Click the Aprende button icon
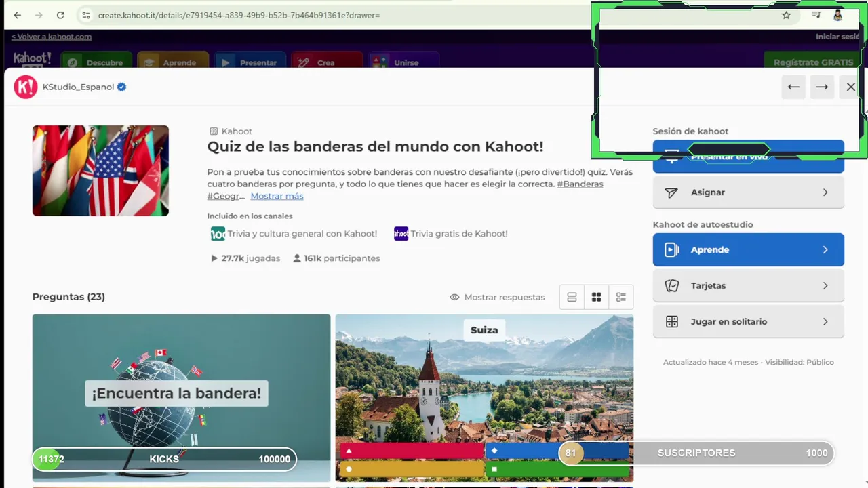Image resolution: width=868 pixels, height=488 pixels. coord(671,249)
